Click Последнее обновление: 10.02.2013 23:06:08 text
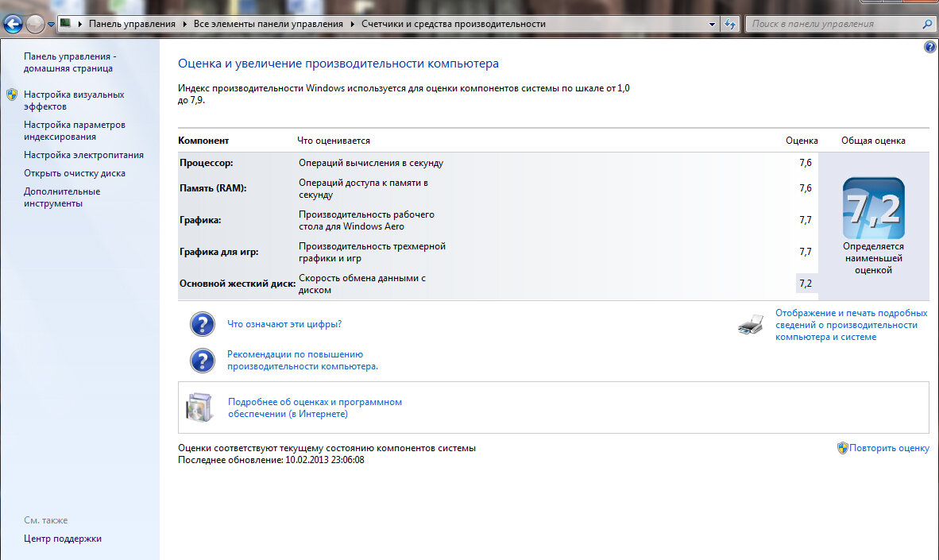The height and width of the screenshot is (560, 939). click(x=271, y=460)
